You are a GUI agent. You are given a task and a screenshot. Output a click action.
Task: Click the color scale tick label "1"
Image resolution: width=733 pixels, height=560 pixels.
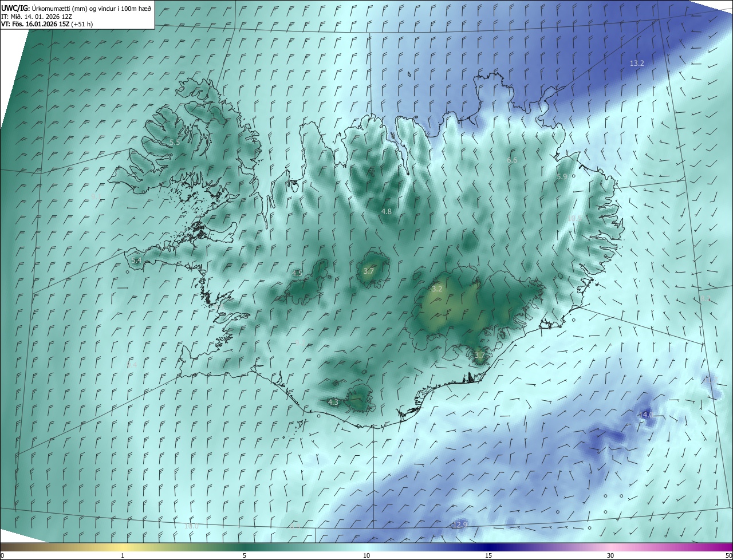(x=123, y=555)
